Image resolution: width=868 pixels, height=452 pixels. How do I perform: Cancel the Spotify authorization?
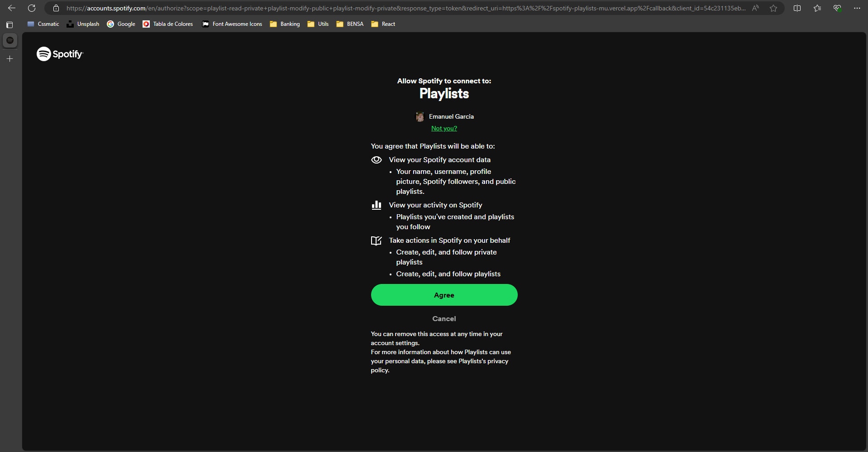click(x=444, y=319)
